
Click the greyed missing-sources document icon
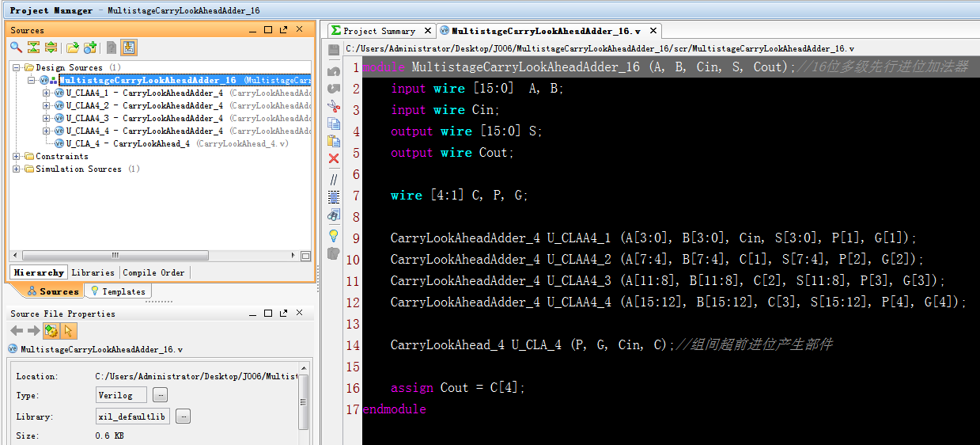pos(112,48)
